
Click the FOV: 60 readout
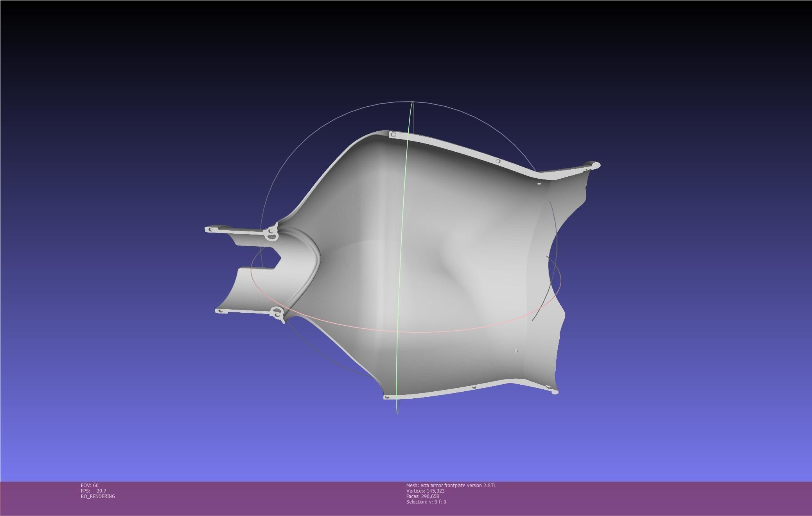pyautogui.click(x=90, y=485)
